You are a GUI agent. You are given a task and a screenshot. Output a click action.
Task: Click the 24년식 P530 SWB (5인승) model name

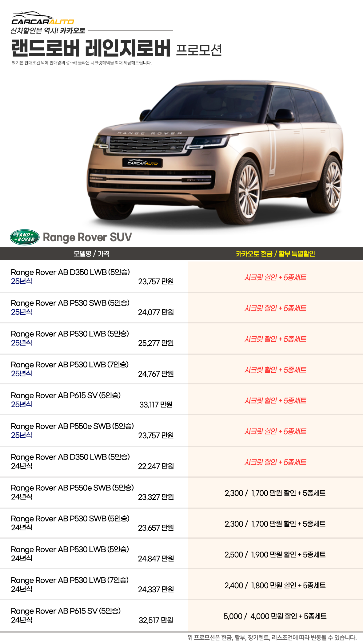pos(70,519)
